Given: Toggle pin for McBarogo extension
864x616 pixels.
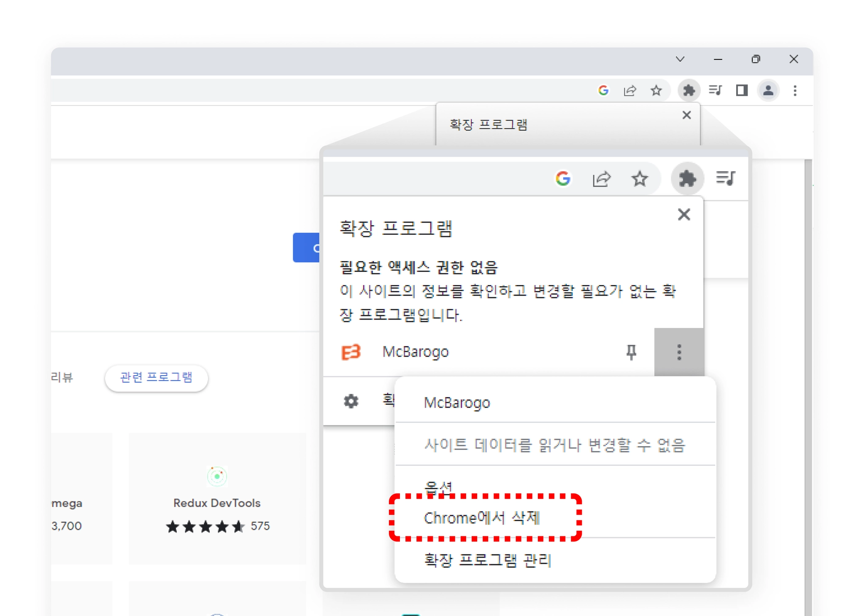Looking at the screenshot, I should pos(631,352).
